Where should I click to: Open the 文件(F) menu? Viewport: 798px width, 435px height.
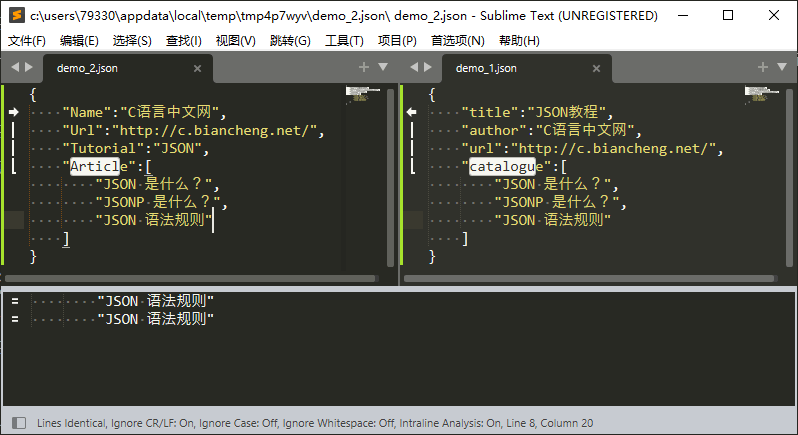pyautogui.click(x=26, y=41)
